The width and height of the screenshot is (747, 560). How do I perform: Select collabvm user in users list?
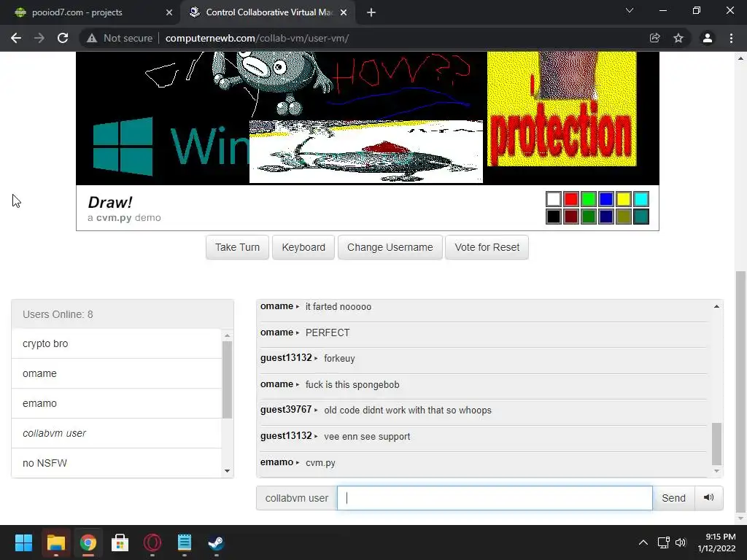click(x=117, y=433)
